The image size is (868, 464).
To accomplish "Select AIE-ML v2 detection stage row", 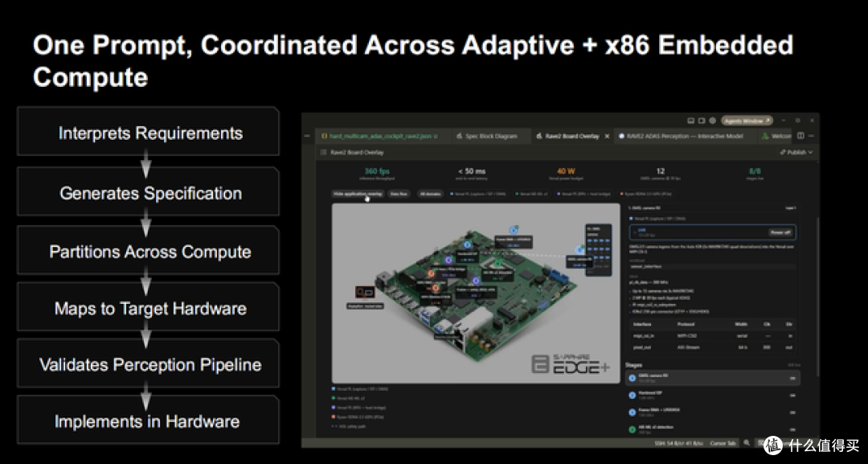I will click(x=712, y=429).
